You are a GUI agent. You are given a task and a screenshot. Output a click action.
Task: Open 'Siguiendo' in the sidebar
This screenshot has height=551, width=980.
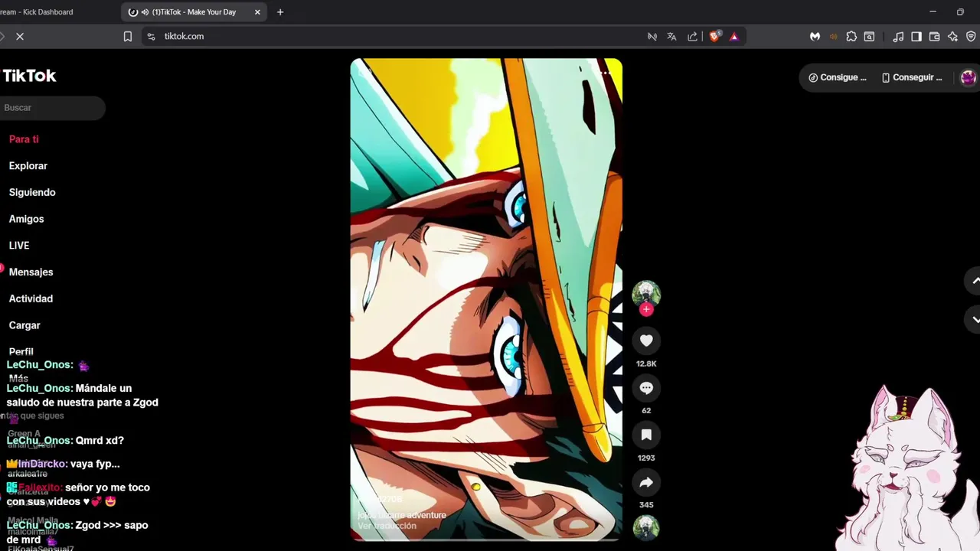tap(32, 192)
